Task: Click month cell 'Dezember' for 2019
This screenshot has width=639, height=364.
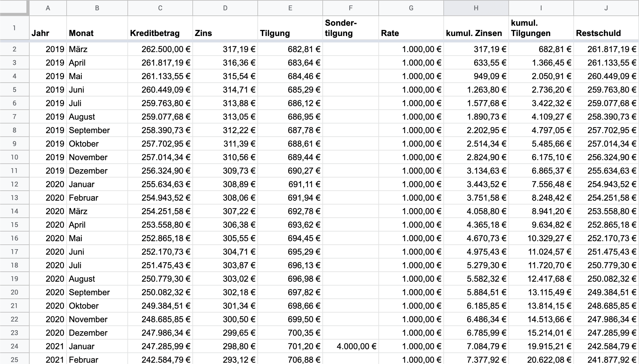Action: 97,171
